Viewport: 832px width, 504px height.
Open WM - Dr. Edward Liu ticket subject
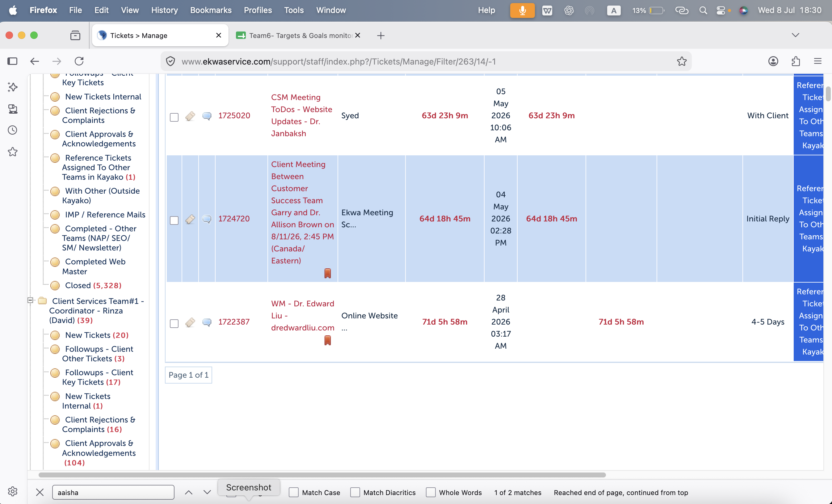tap(303, 316)
